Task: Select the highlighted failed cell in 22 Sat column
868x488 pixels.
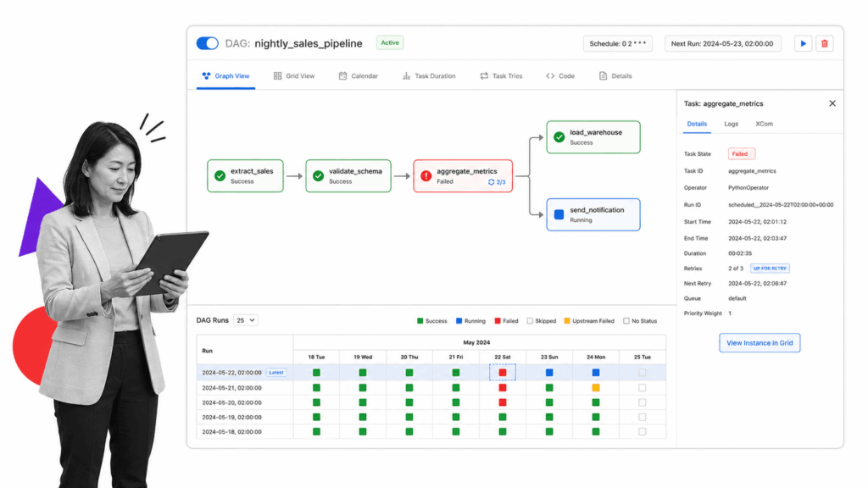Action: pyautogui.click(x=503, y=373)
